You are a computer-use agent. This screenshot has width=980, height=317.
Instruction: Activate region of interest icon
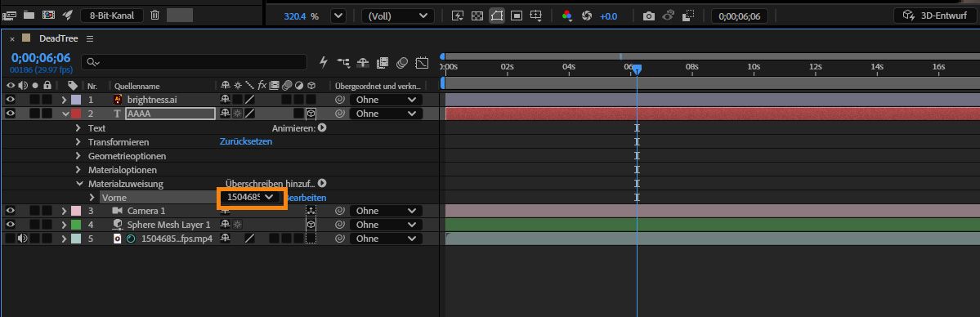(517, 16)
